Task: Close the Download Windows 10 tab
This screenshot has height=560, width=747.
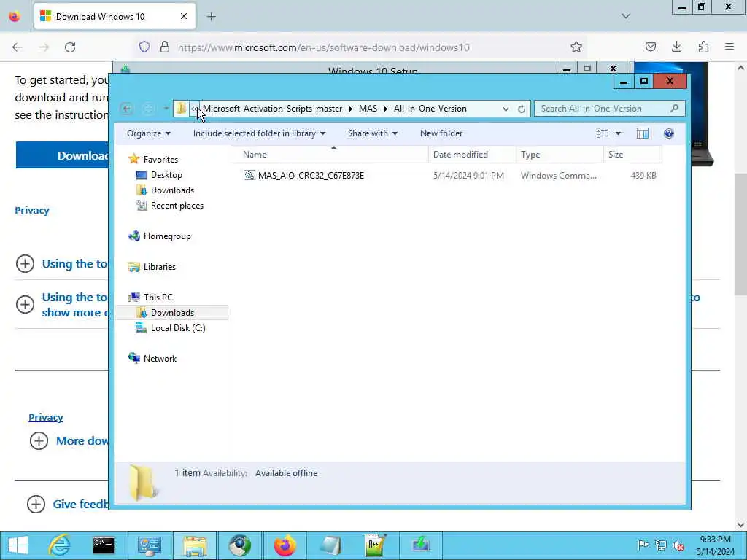Action: click(183, 17)
